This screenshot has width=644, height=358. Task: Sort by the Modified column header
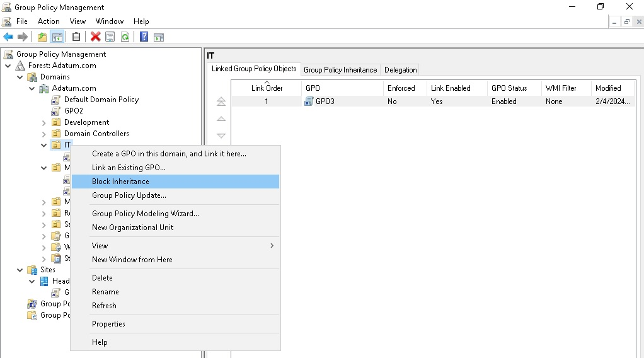(x=614, y=88)
